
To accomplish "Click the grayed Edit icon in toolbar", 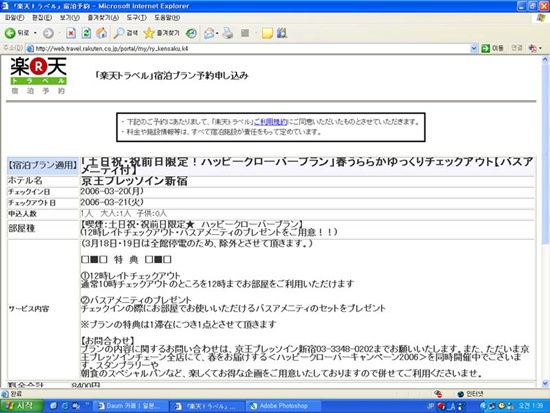I will [245, 33].
